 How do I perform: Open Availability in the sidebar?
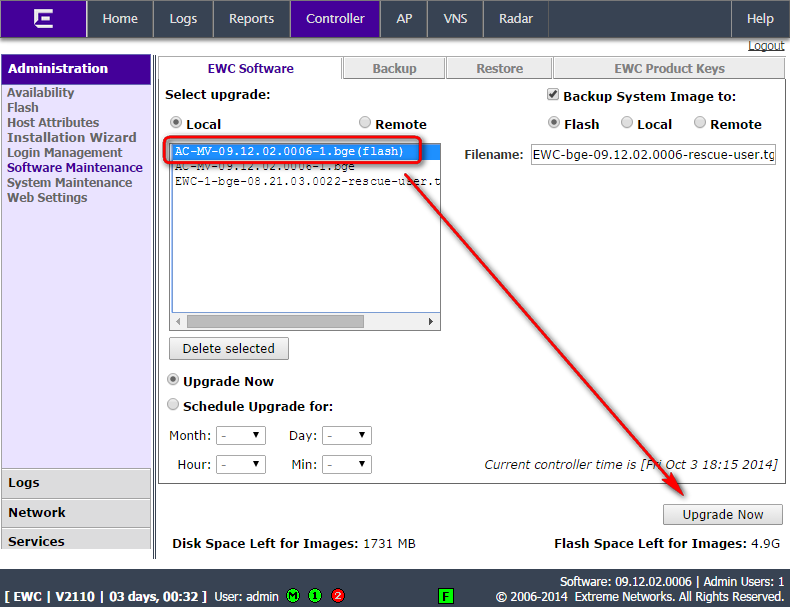(40, 93)
